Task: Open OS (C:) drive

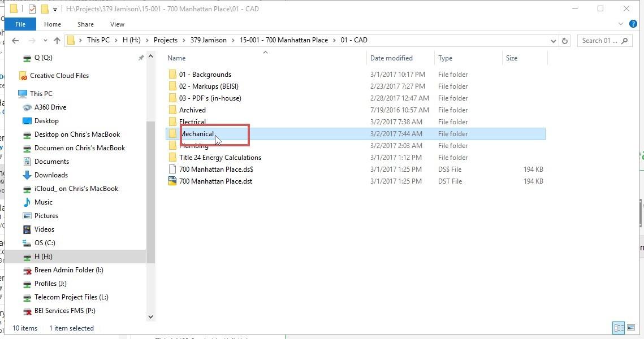Action: [x=44, y=242]
